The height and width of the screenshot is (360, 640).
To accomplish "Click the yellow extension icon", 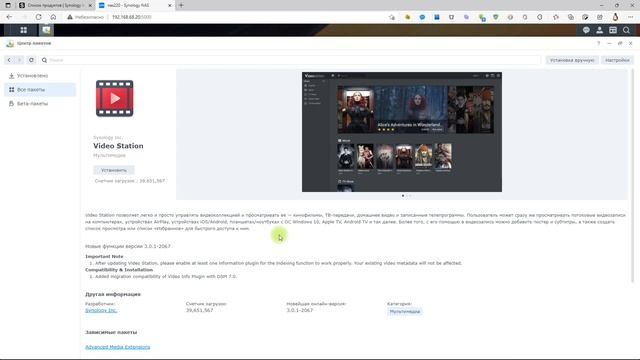I will pyautogui.click(x=407, y=17).
